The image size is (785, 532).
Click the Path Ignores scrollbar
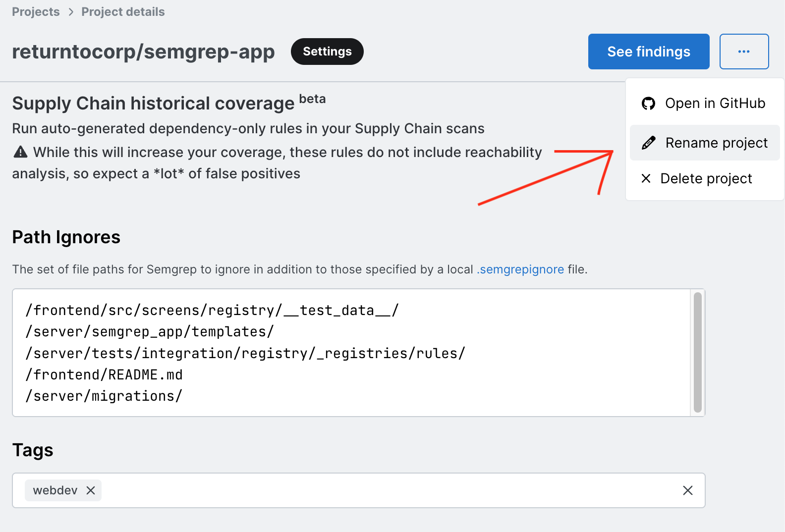coord(698,352)
